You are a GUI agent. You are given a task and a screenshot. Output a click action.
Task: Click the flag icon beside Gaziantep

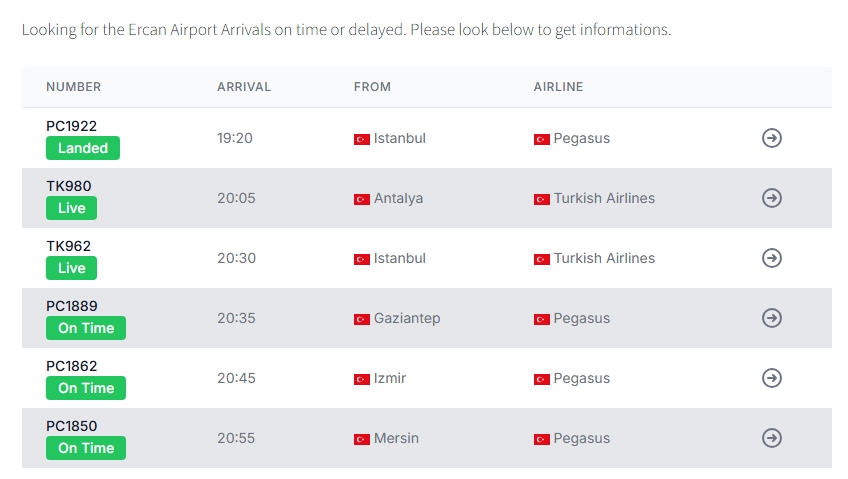(362, 319)
